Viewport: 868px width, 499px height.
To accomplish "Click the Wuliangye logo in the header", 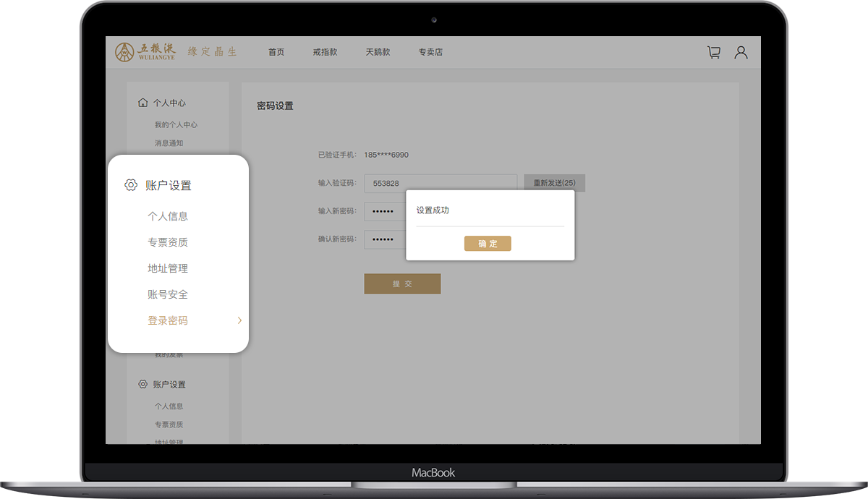I will pyautogui.click(x=145, y=52).
